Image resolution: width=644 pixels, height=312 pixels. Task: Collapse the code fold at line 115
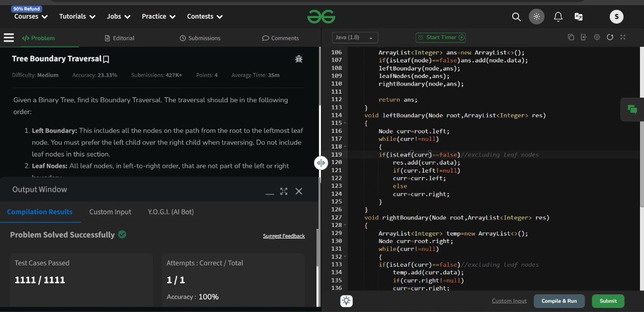(345, 124)
